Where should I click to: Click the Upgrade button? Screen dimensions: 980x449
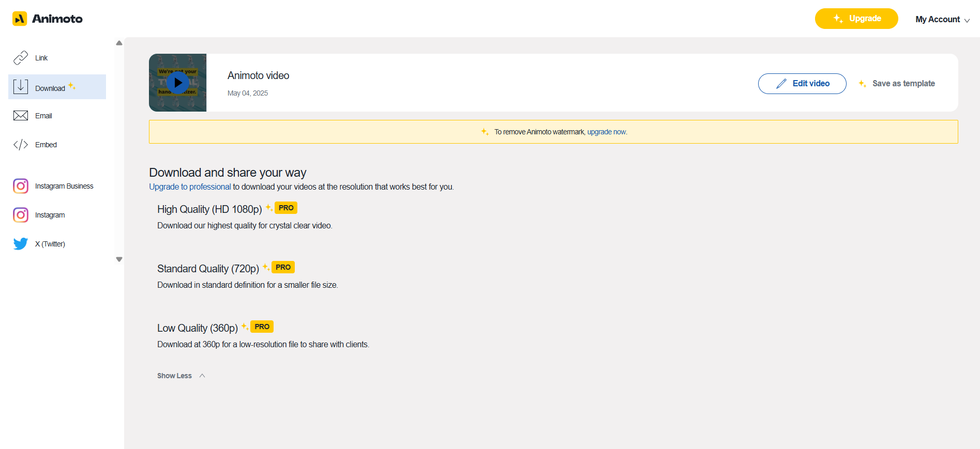click(856, 19)
